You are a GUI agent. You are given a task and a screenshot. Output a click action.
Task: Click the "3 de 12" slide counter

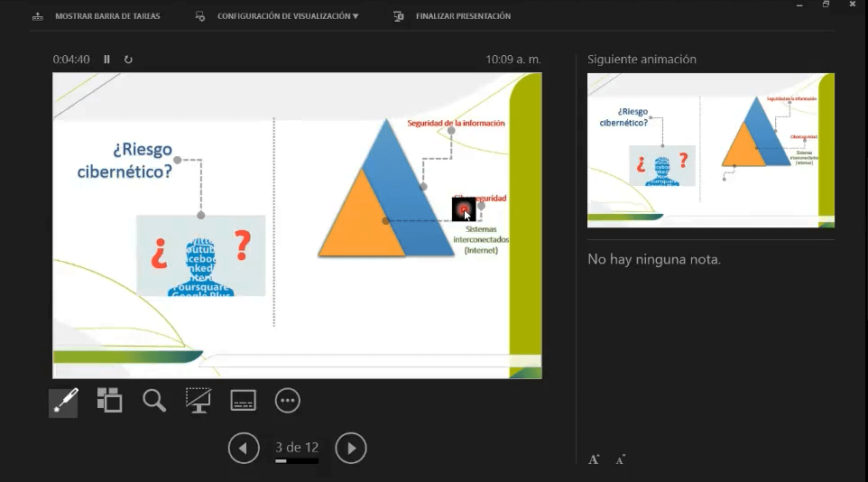click(x=297, y=448)
